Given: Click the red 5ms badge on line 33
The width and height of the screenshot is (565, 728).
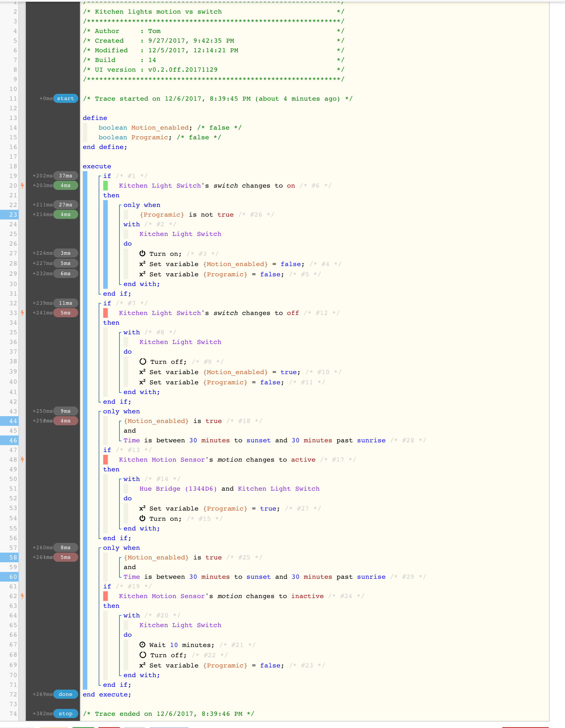Looking at the screenshot, I should [x=66, y=313].
